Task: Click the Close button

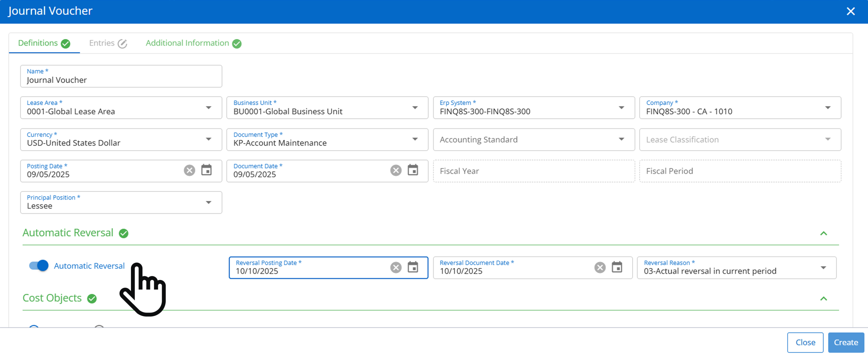Action: pyautogui.click(x=805, y=342)
